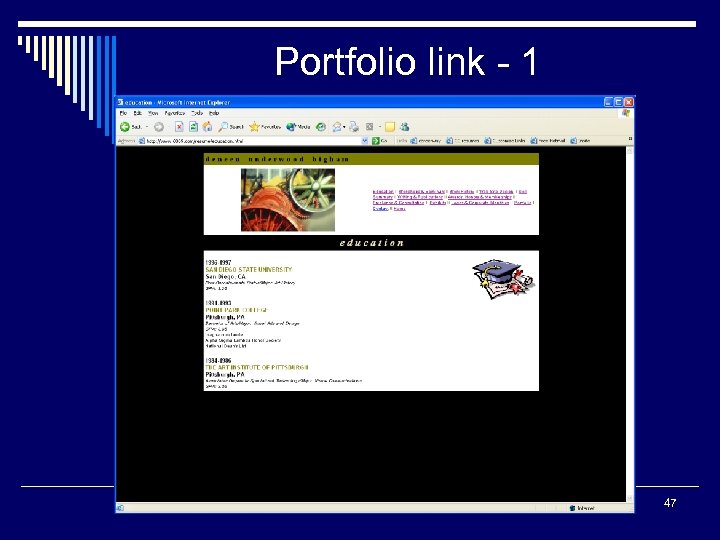The height and width of the screenshot is (540, 720).
Task: Maximize the Internet Explorer window
Action: (x=619, y=102)
